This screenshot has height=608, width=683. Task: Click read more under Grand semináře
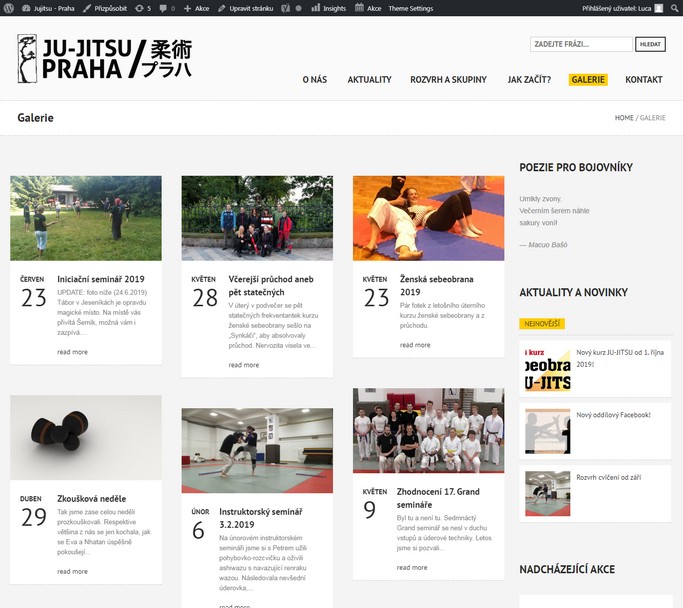click(412, 567)
